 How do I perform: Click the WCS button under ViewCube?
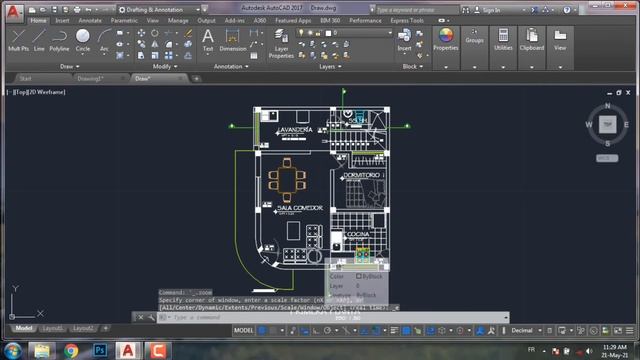607,158
